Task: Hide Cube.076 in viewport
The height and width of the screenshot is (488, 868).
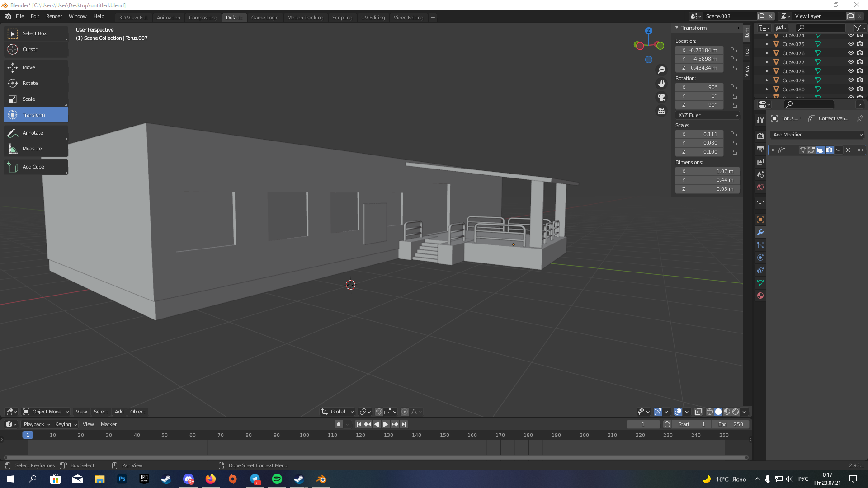Action: (850, 53)
